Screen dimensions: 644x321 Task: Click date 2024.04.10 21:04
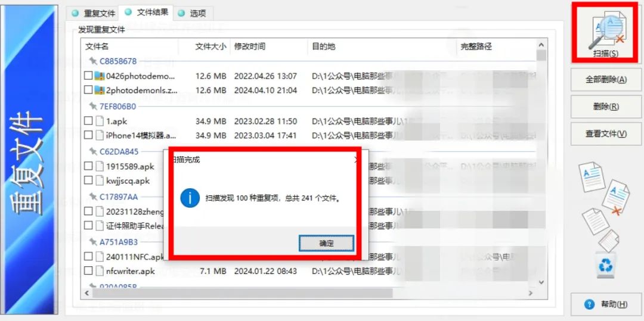tap(265, 90)
